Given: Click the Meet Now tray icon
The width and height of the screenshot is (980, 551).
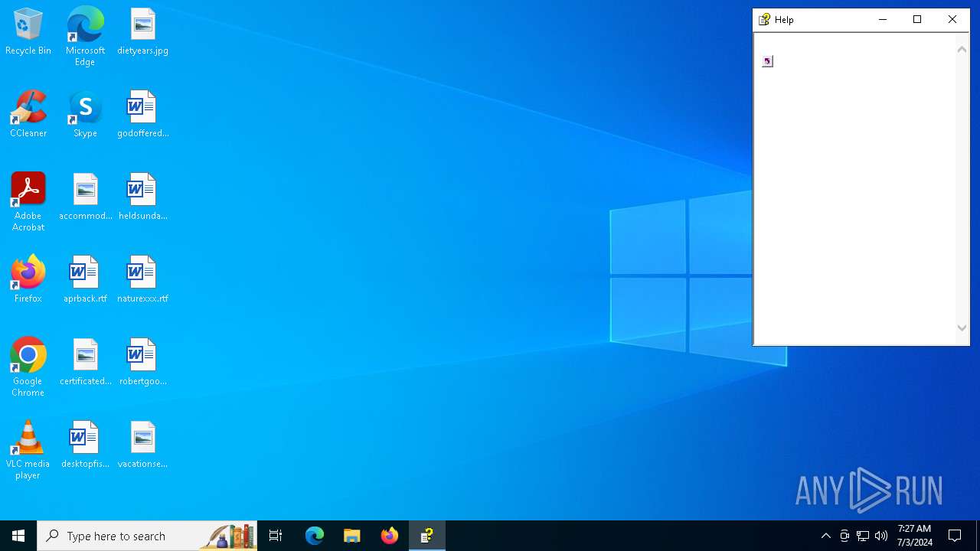Looking at the screenshot, I should click(844, 536).
